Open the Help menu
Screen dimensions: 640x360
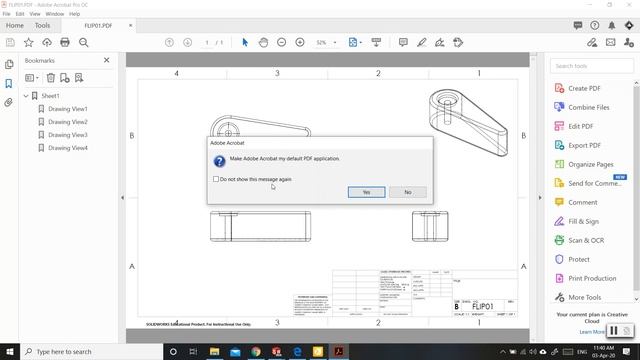75,14
